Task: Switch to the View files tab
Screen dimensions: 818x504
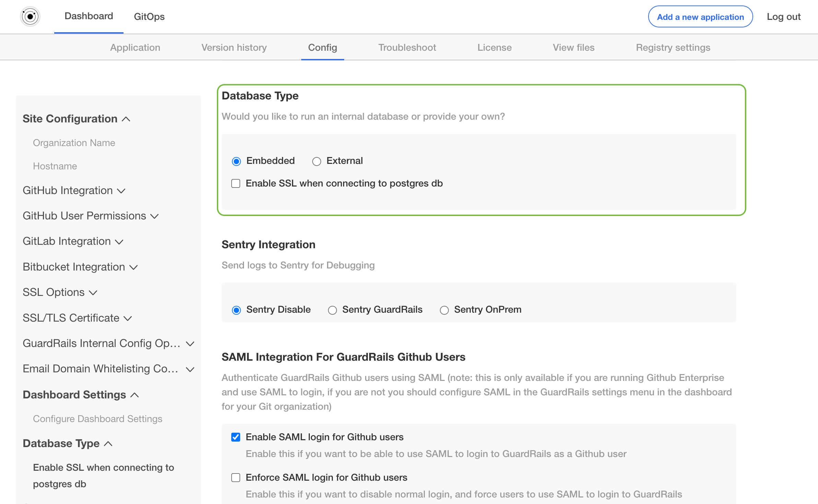Action: 574,47
